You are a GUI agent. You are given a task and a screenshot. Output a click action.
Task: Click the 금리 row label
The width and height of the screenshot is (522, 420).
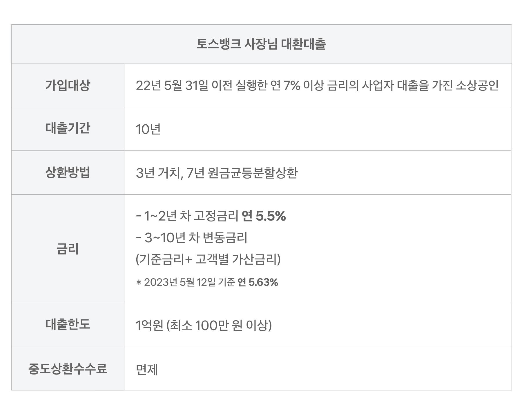pos(68,249)
